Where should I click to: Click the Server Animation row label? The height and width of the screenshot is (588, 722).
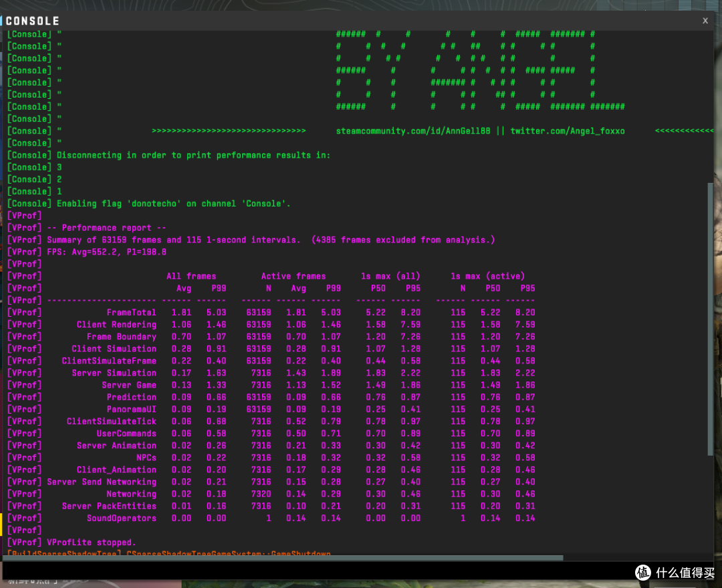[116, 446]
